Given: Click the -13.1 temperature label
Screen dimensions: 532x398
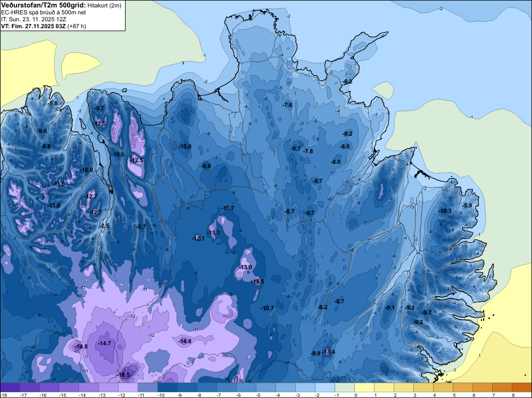Looking at the screenshot, I should tap(213, 233).
